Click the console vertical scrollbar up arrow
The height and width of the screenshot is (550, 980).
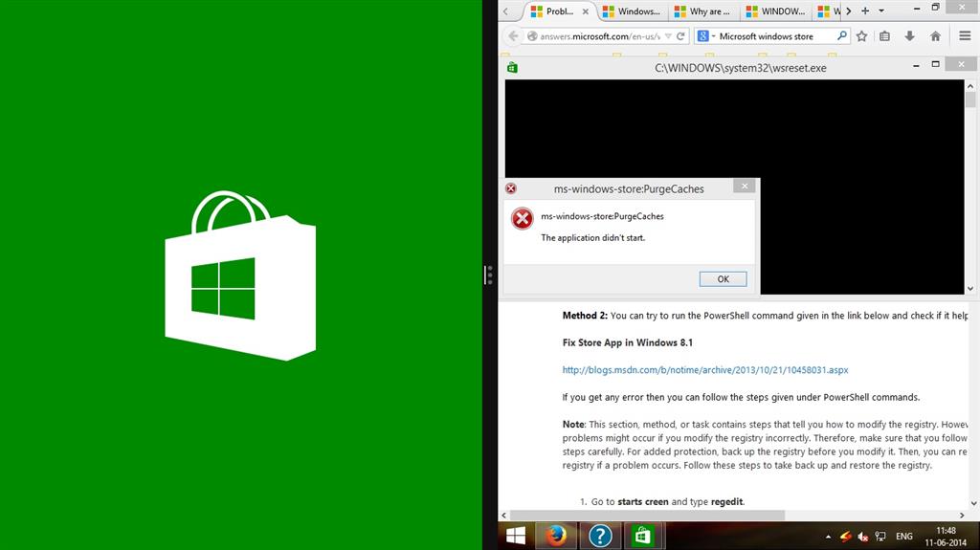tap(970, 86)
